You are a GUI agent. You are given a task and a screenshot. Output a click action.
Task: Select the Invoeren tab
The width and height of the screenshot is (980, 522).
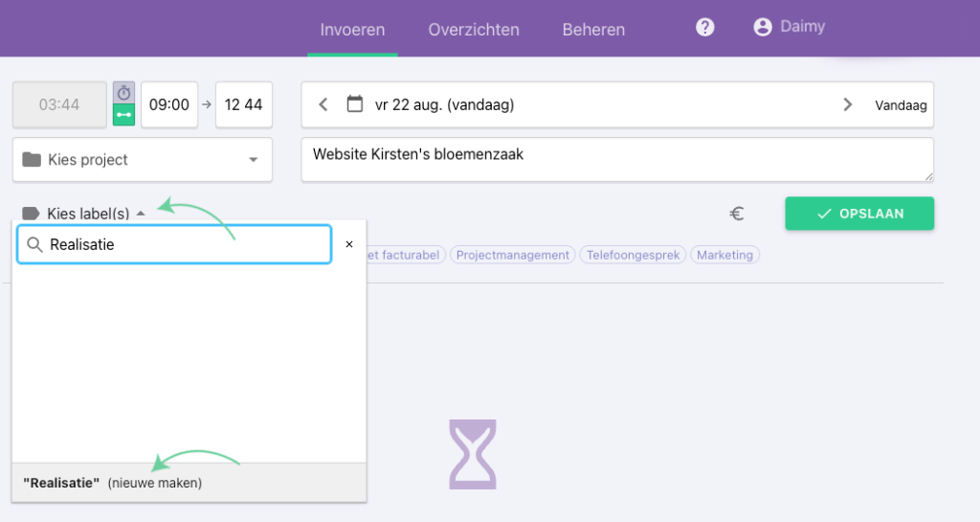click(352, 29)
